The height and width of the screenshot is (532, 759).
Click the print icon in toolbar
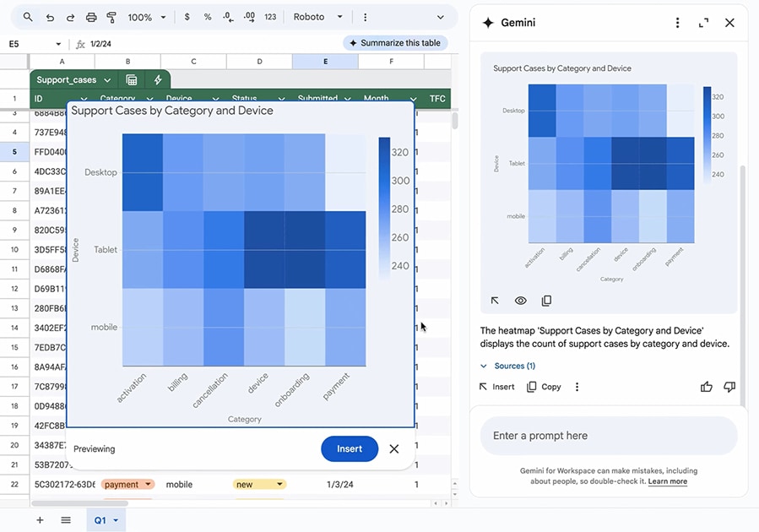click(x=91, y=17)
